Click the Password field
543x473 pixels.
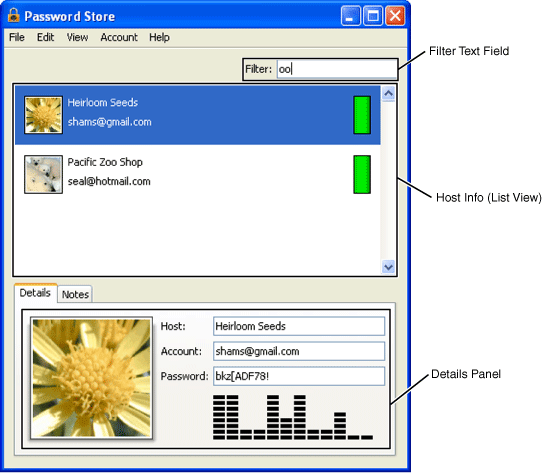tap(299, 376)
